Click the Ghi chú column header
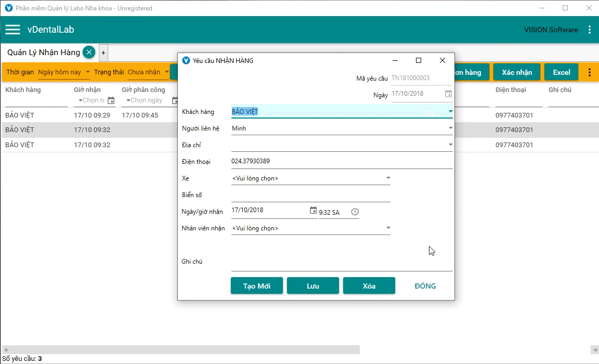The image size is (599, 364). pyautogui.click(x=559, y=90)
